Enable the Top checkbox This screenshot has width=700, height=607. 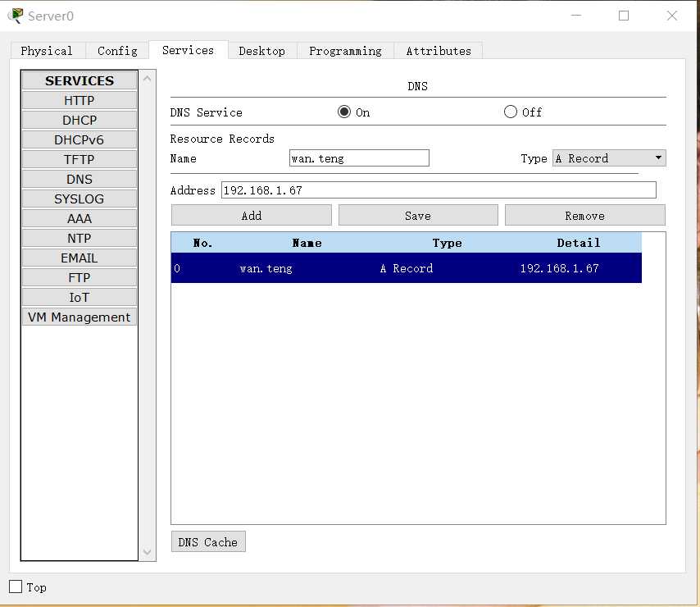click(16, 586)
